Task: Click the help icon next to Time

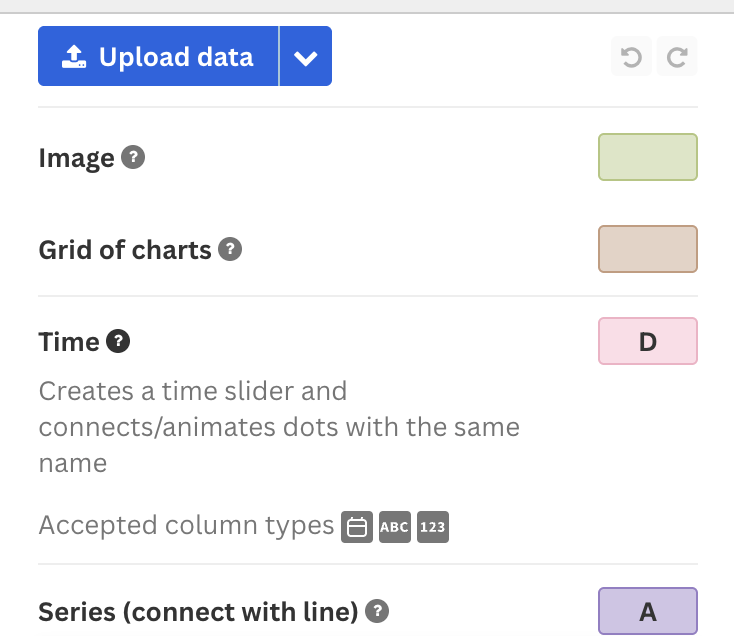Action: pyautogui.click(x=118, y=341)
